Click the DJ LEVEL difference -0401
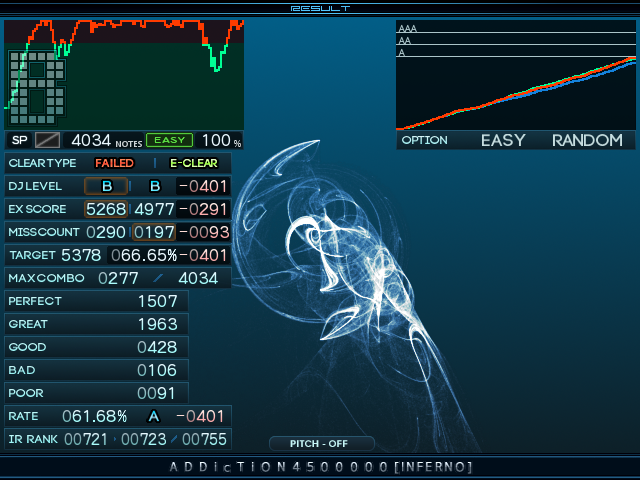Viewport: 640px width, 480px height. [203, 187]
